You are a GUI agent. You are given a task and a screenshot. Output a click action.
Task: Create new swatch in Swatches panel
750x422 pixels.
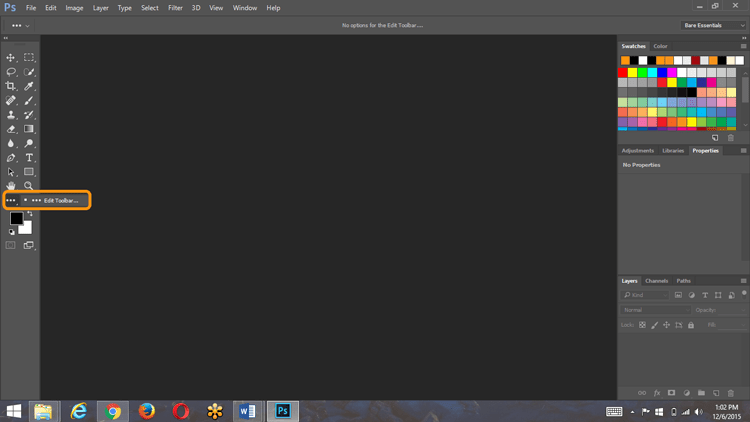point(715,138)
